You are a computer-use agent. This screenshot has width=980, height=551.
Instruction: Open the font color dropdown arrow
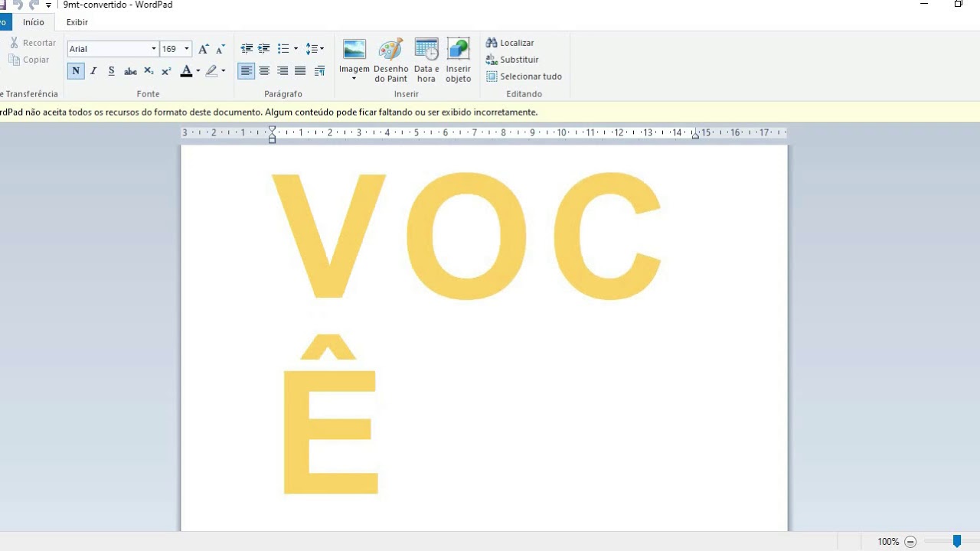click(198, 71)
